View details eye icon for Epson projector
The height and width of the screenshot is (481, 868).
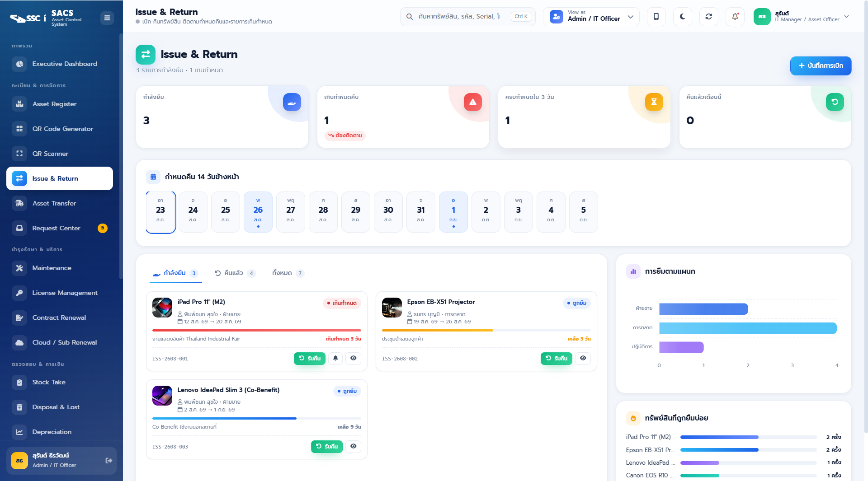pos(583,358)
